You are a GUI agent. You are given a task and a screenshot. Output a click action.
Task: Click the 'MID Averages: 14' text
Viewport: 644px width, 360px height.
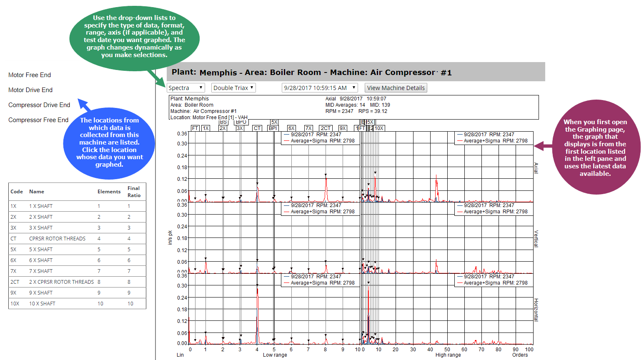pos(345,105)
